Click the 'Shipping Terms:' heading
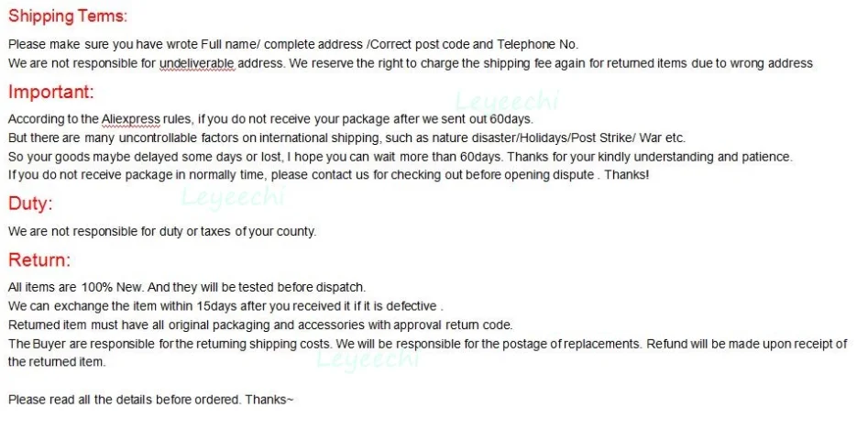 (68, 17)
